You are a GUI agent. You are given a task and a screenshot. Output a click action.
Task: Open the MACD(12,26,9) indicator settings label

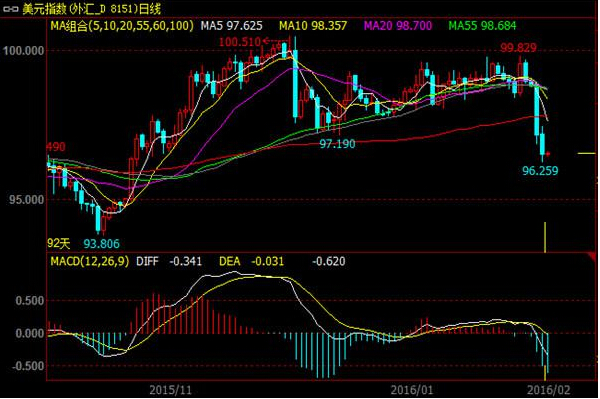point(90,261)
